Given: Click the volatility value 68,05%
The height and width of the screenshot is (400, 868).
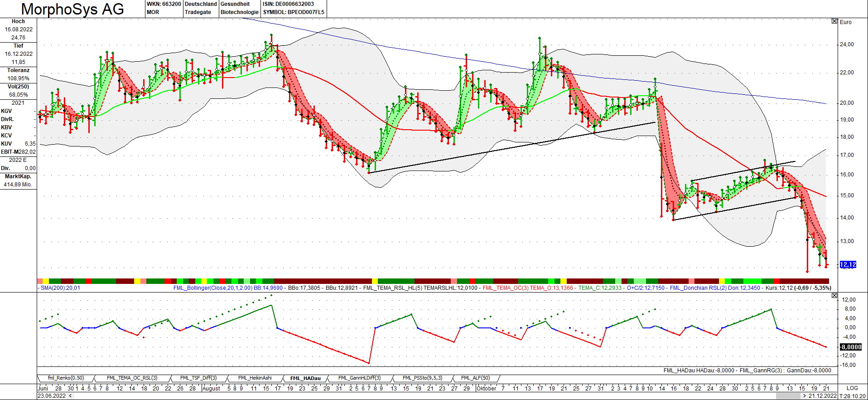Looking at the screenshot, I should coord(18,95).
